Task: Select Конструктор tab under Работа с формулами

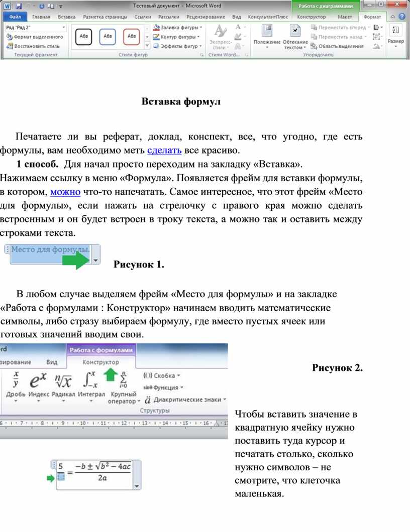Action: tap(101, 362)
